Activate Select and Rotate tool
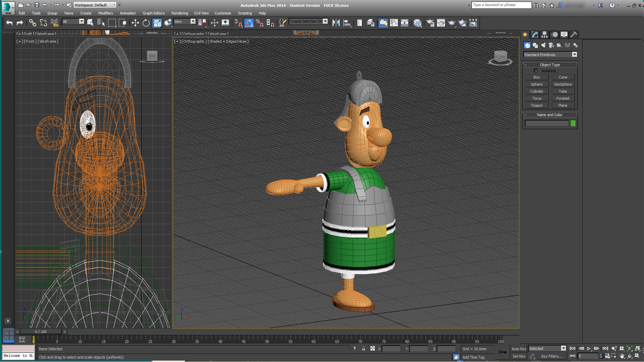 [x=146, y=23]
